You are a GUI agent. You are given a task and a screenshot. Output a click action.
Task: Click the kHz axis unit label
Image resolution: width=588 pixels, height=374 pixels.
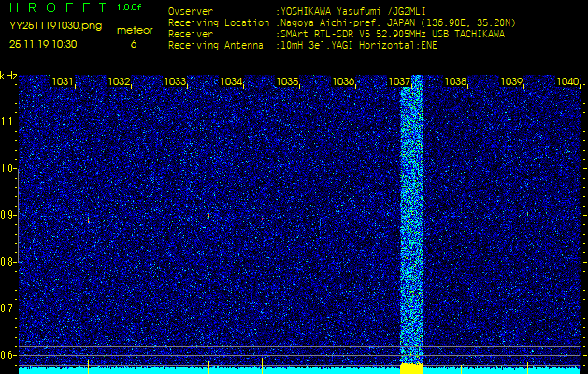point(8,76)
